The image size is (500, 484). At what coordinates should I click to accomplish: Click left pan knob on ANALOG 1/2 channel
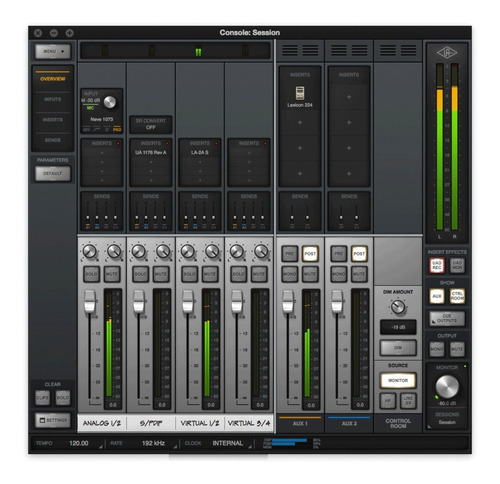[x=89, y=252]
